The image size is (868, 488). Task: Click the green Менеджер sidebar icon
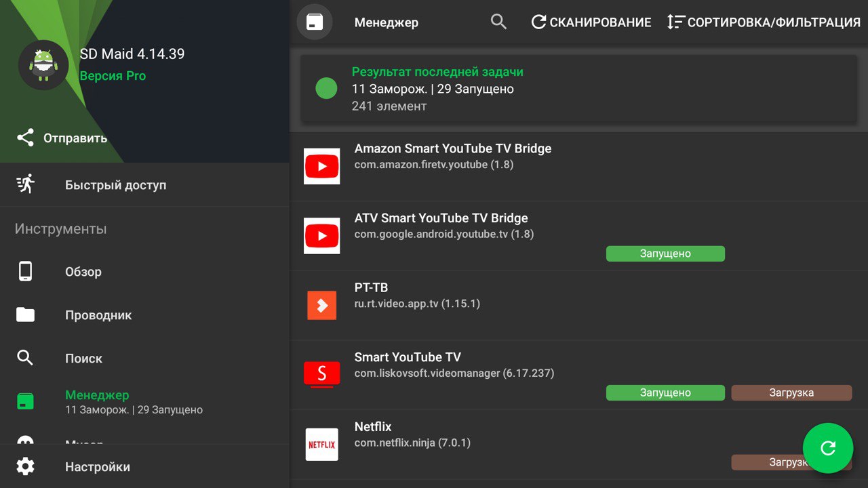point(25,401)
